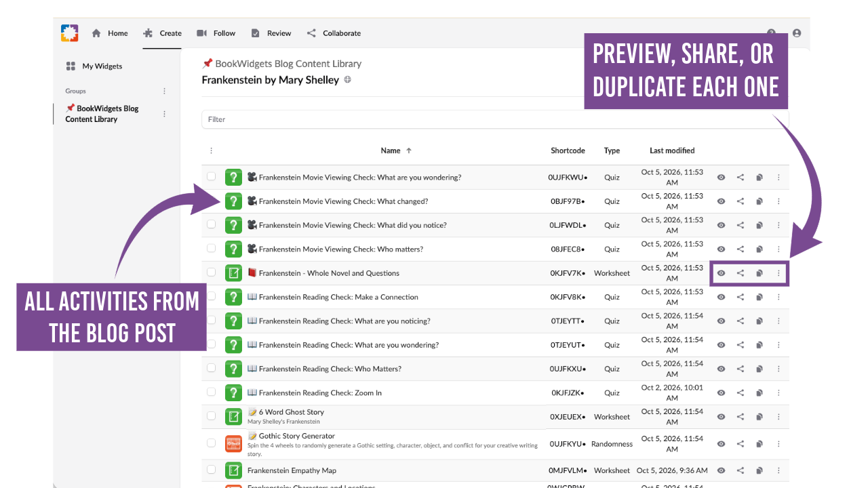Screen dimensions: 868x488
Task: Click the user account icon
Action: (797, 33)
